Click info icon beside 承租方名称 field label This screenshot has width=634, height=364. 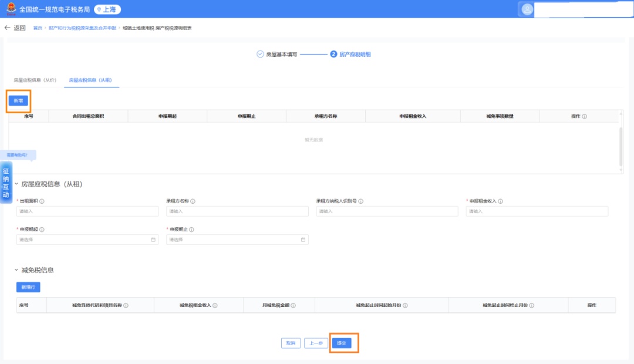(x=193, y=201)
